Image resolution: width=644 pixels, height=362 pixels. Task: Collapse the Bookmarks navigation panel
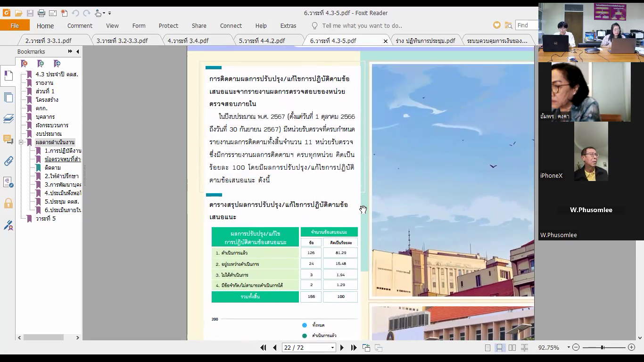tap(78, 51)
